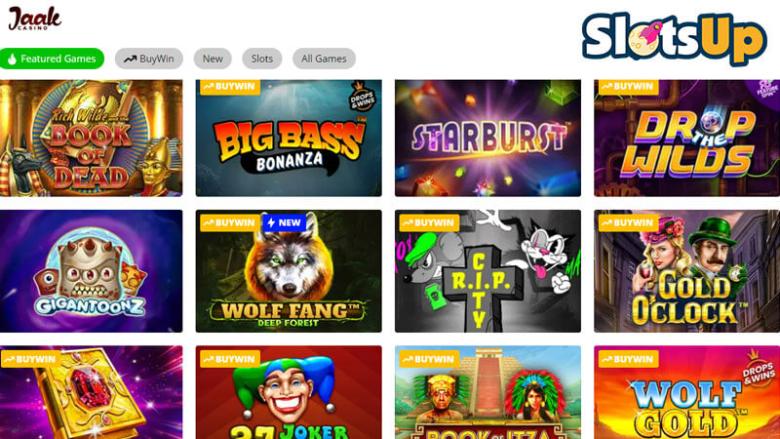Open Book of Dead game thumbnail
The width and height of the screenshot is (780, 439).
(x=91, y=138)
